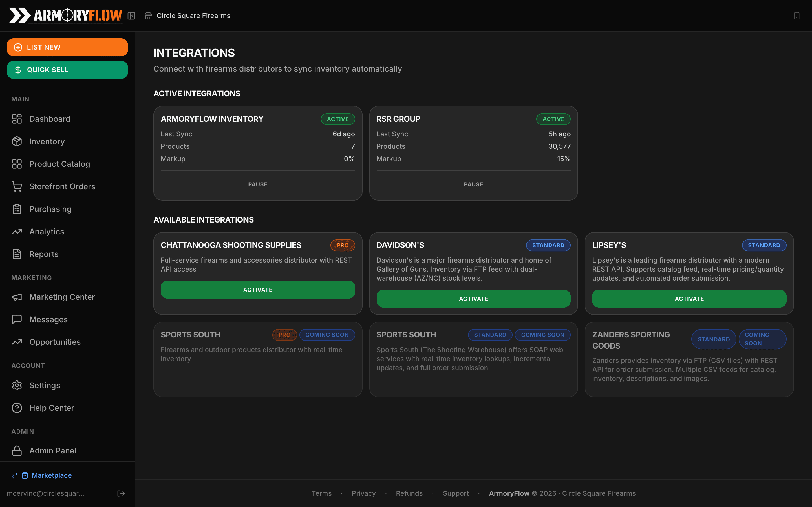
Task: Pause the ArmoryFlow Inventory integration
Action: [257, 184]
